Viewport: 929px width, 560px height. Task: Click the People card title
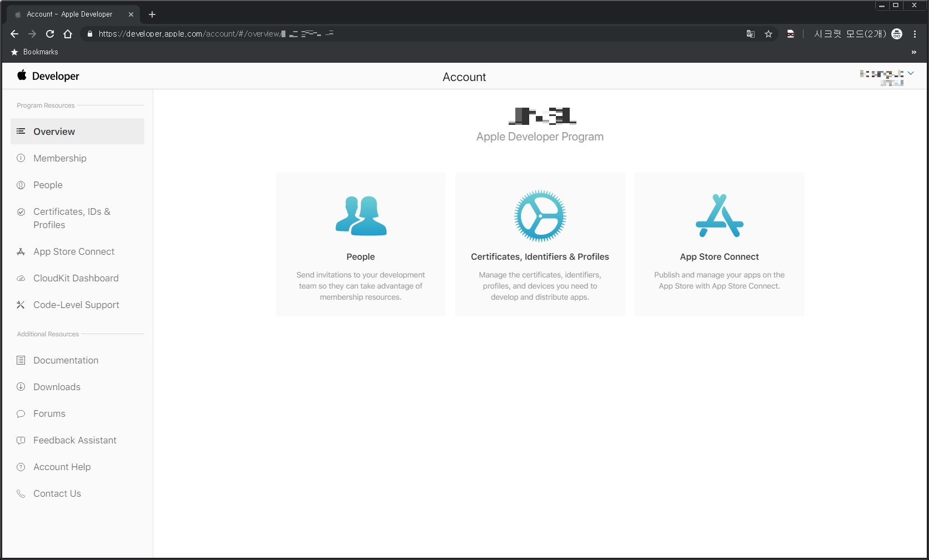tap(361, 256)
